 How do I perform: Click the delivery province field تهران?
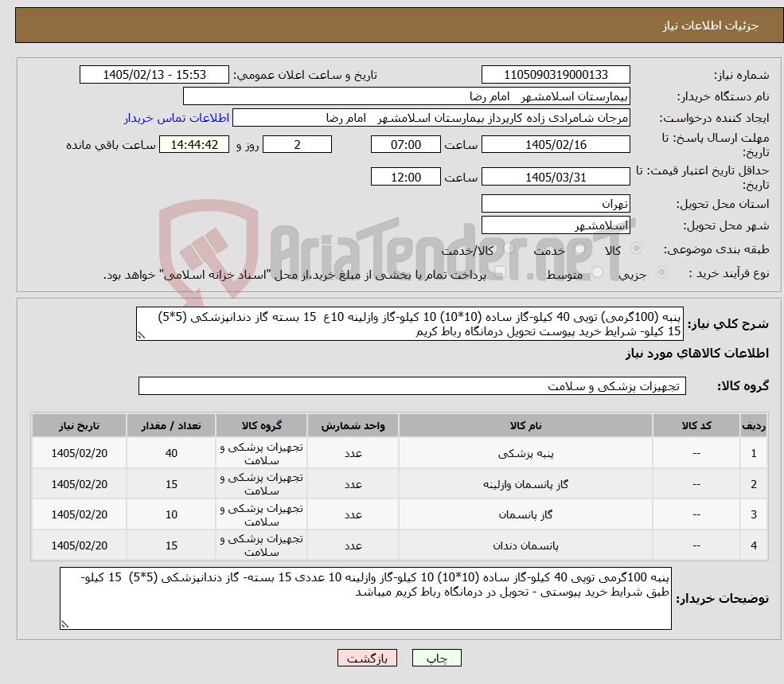coord(556,204)
